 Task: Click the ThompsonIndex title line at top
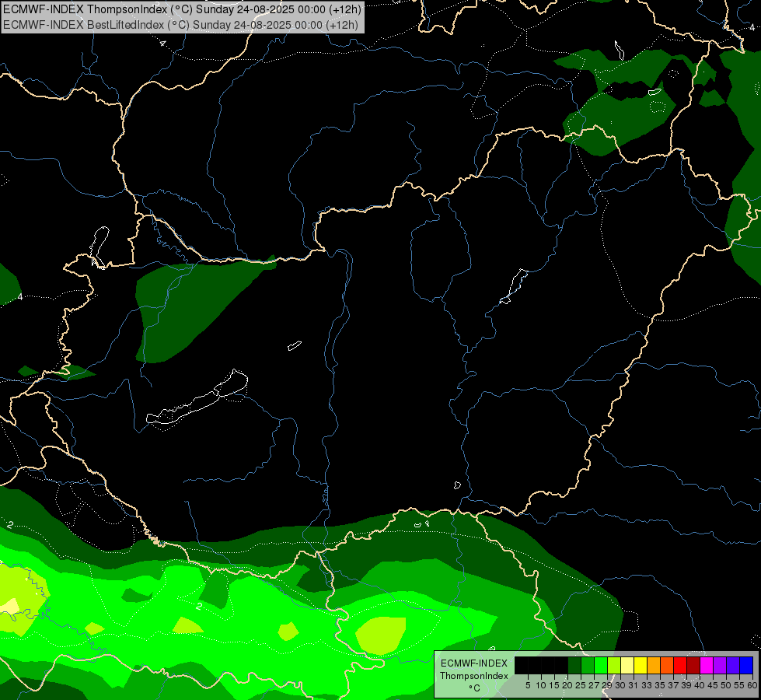[x=182, y=9]
